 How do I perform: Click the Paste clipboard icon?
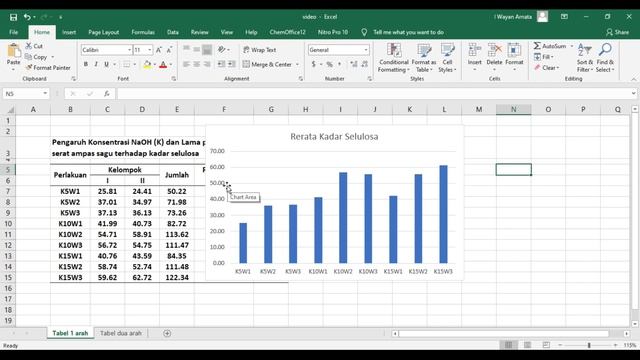tap(13, 51)
